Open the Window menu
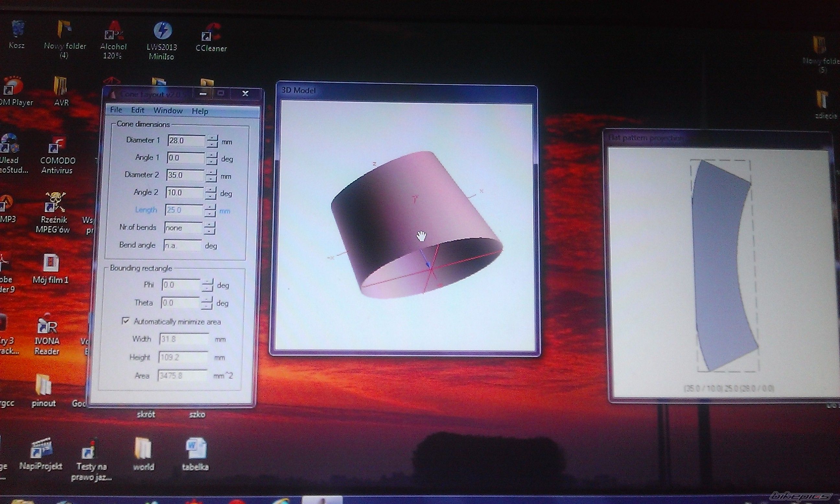Viewport: 840px width, 504px height. pos(168,111)
